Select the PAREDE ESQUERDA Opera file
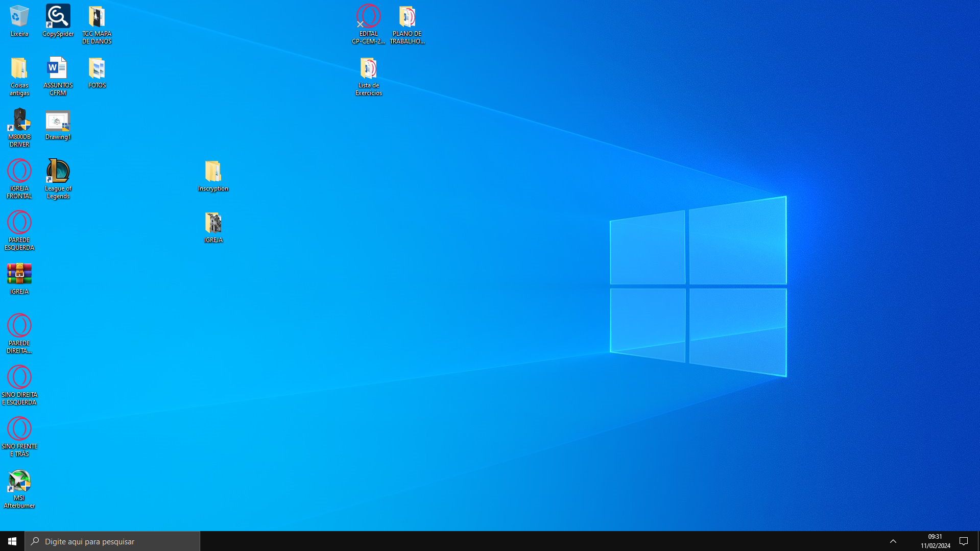Viewport: 980px width, 551px height. tap(19, 231)
